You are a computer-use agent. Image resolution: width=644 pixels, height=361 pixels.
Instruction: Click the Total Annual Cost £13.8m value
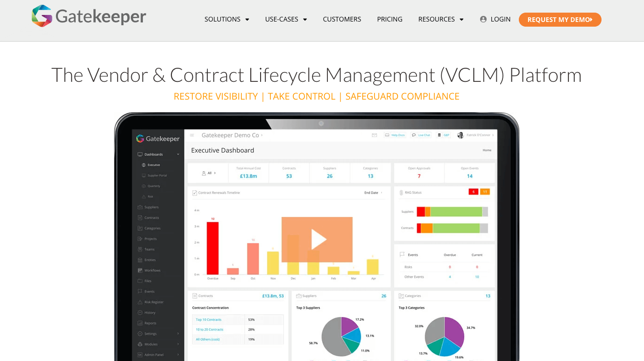248,176
